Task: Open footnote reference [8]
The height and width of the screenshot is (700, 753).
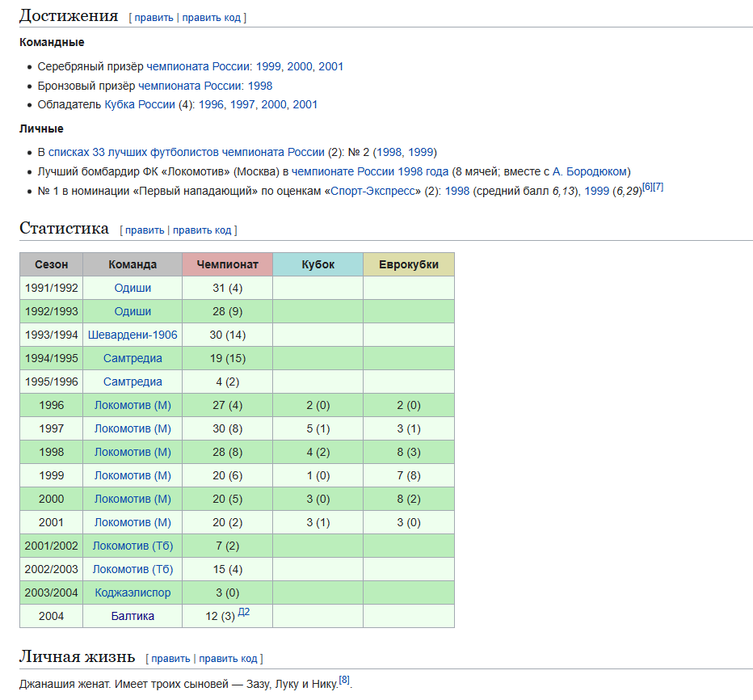Action: coord(344,680)
